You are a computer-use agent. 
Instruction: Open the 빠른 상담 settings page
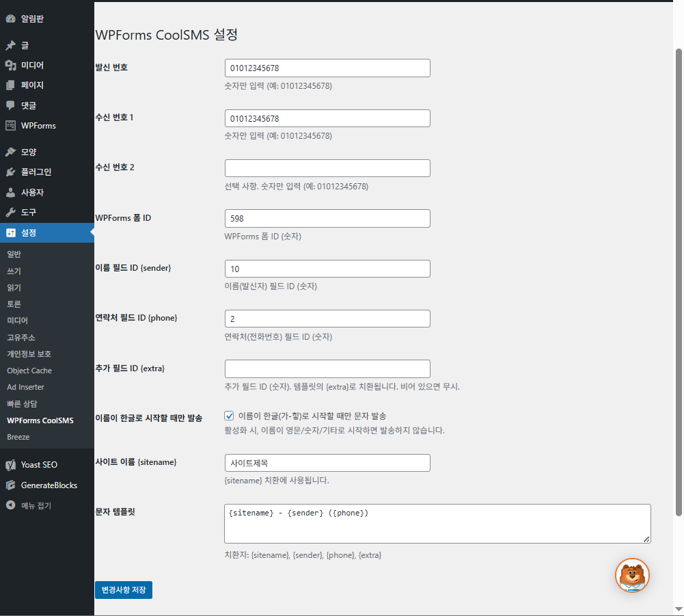[22, 404]
